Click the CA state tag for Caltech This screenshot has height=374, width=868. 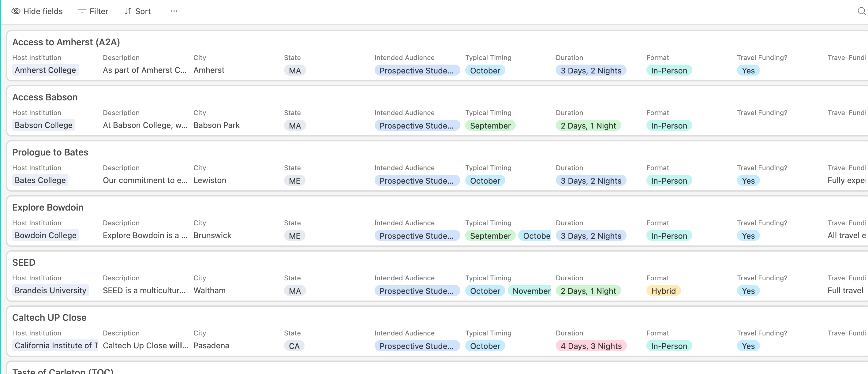pos(294,346)
